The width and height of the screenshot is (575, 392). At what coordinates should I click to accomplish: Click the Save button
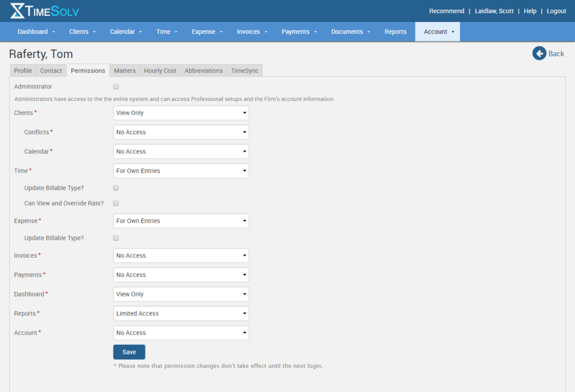click(x=129, y=351)
